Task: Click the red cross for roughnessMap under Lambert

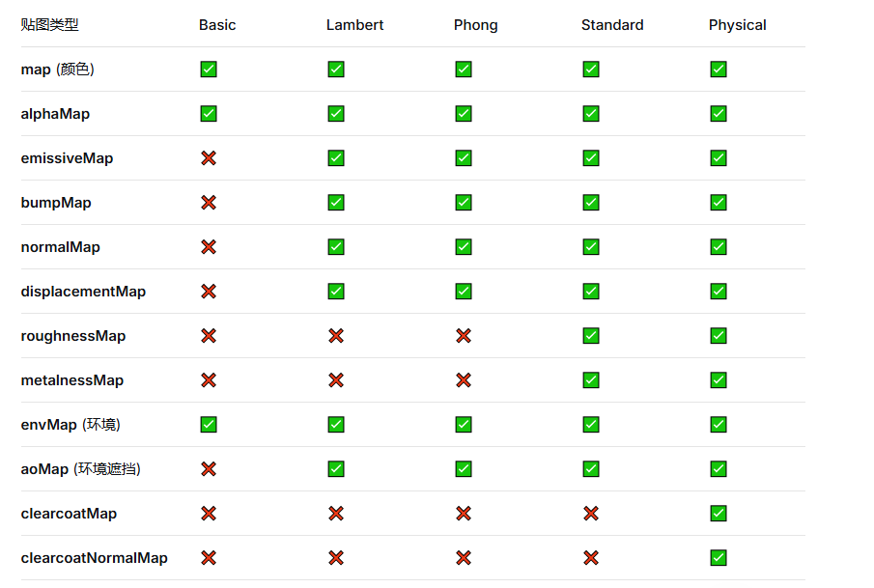Action: pos(336,336)
